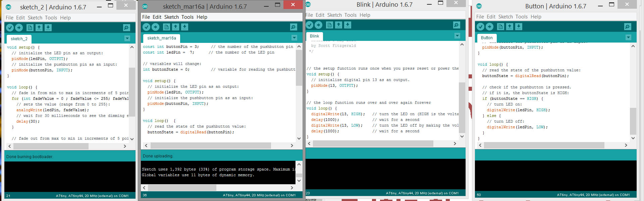Click console horizontal scrollbar thumb in sketch_mar16a
644x201 pixels.
pyautogui.click(x=182, y=188)
